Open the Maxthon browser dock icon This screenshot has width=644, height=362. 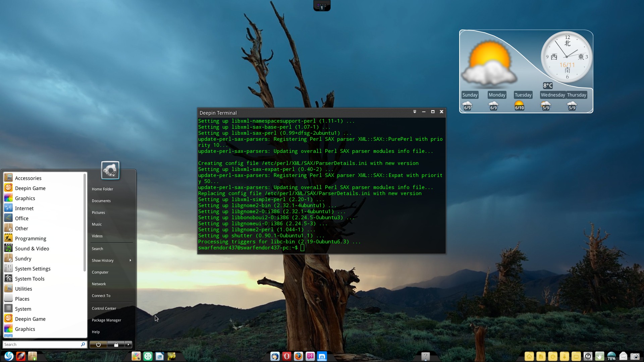click(x=322, y=356)
